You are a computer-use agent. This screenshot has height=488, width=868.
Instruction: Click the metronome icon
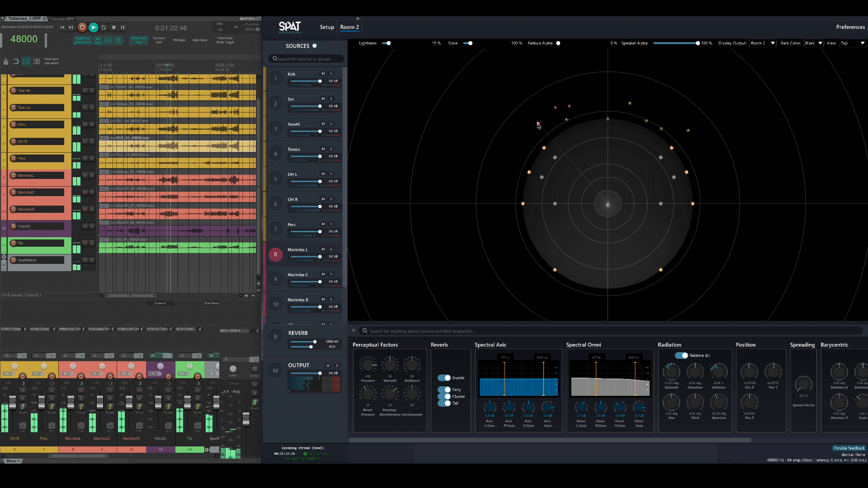[x=6, y=61]
